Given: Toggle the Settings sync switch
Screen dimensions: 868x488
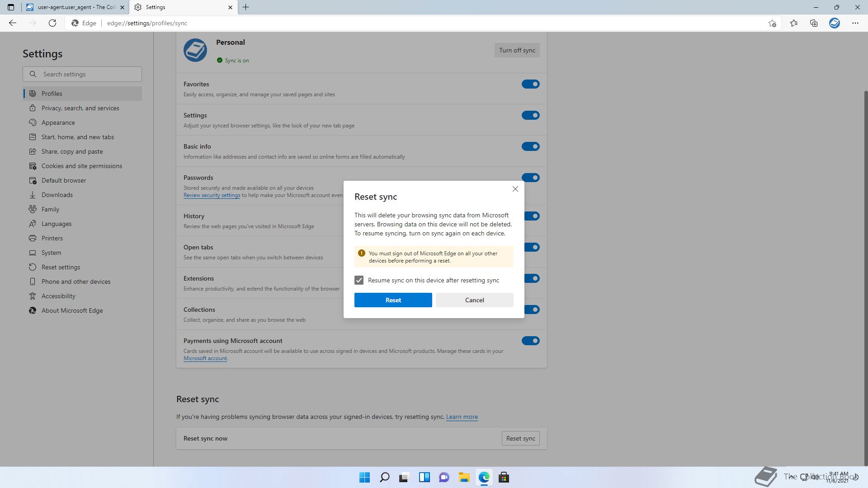Looking at the screenshot, I should click(530, 115).
